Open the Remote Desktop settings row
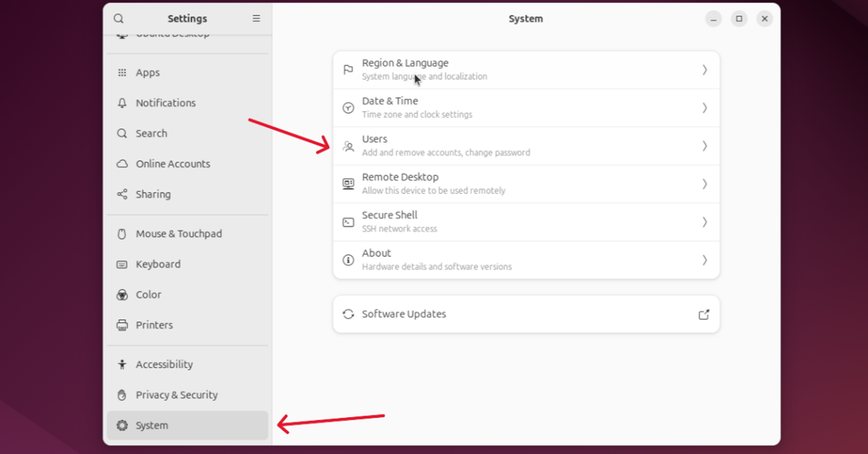 point(526,184)
